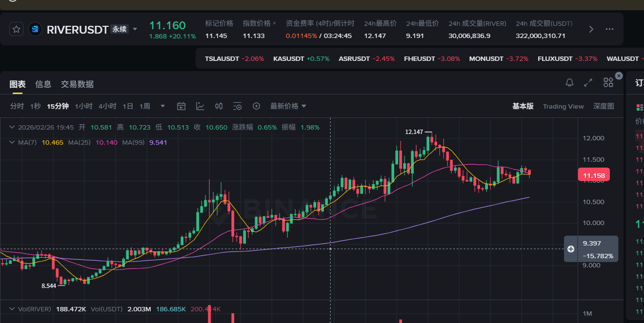Open the go-to-date calendar icon
The width and height of the screenshot is (644, 323).
click(x=181, y=106)
